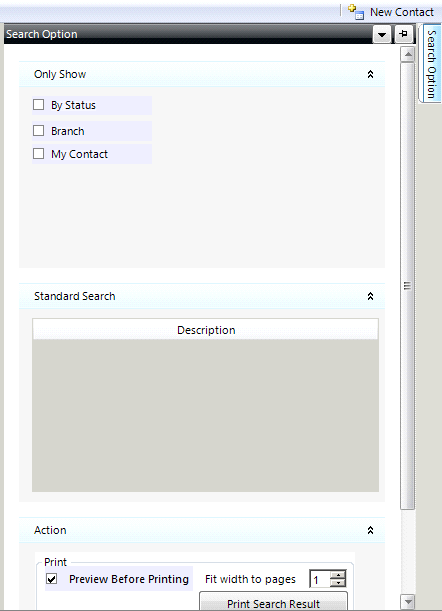The width and height of the screenshot is (442, 611).
Task: Enable the My Contact checkbox
Action: 39,154
